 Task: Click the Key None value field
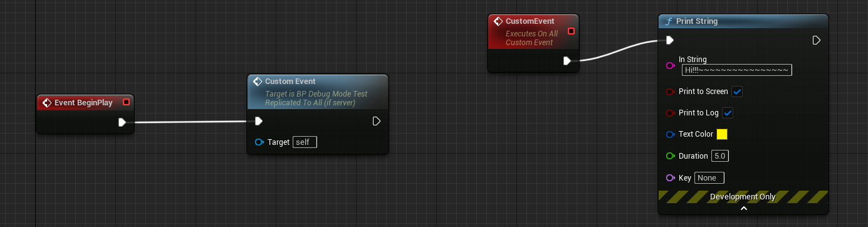pyautogui.click(x=709, y=177)
